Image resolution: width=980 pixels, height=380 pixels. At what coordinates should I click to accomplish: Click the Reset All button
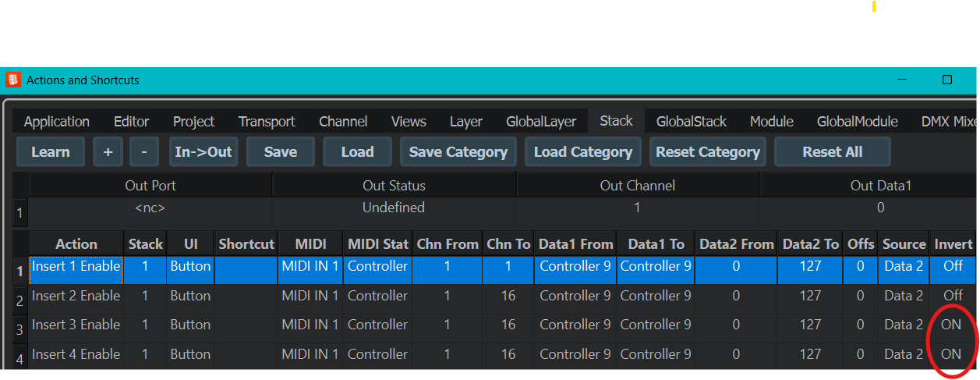click(x=833, y=152)
